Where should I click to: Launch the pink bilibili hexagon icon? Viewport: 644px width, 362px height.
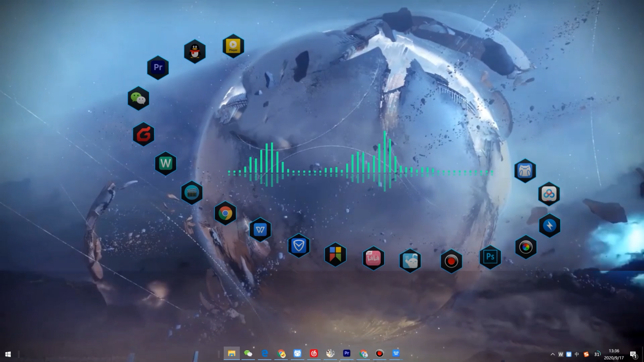pyautogui.click(x=374, y=258)
